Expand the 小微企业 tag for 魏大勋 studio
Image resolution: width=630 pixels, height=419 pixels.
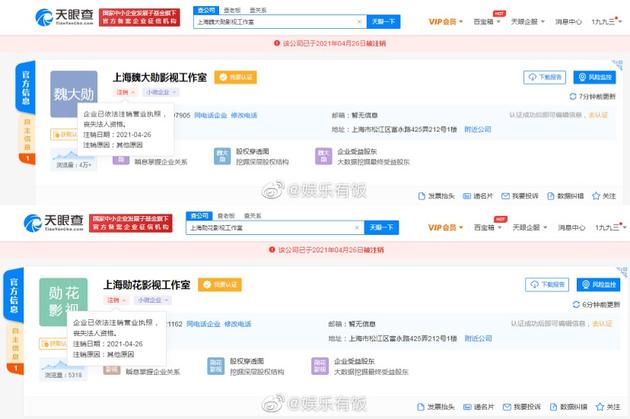tap(161, 92)
